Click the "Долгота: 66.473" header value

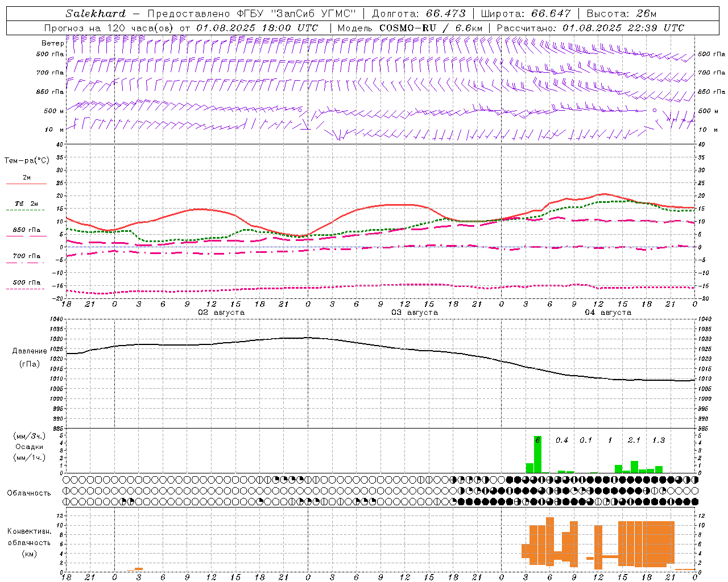(419, 14)
